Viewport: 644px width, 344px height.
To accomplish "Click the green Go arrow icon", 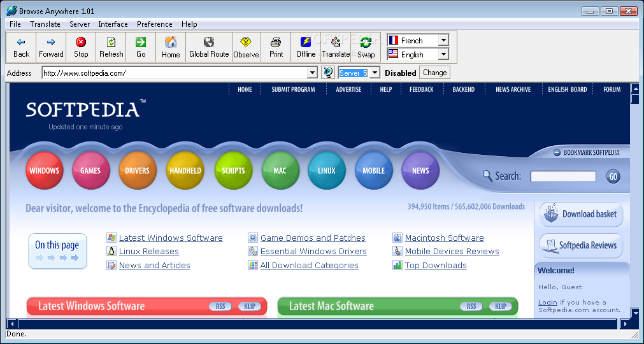I will tap(141, 42).
